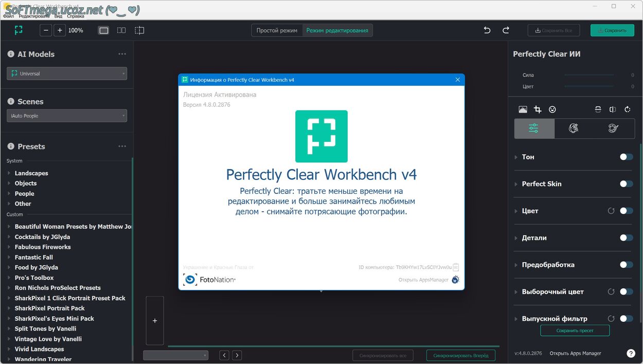This screenshot has height=364, width=643.
Task: Open the face retouching smiley icon
Action: click(x=552, y=110)
